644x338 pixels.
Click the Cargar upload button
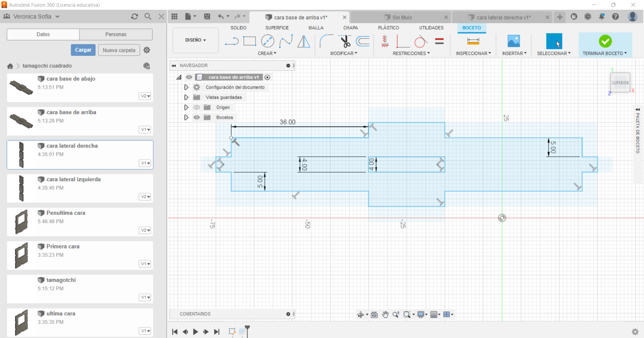83,50
